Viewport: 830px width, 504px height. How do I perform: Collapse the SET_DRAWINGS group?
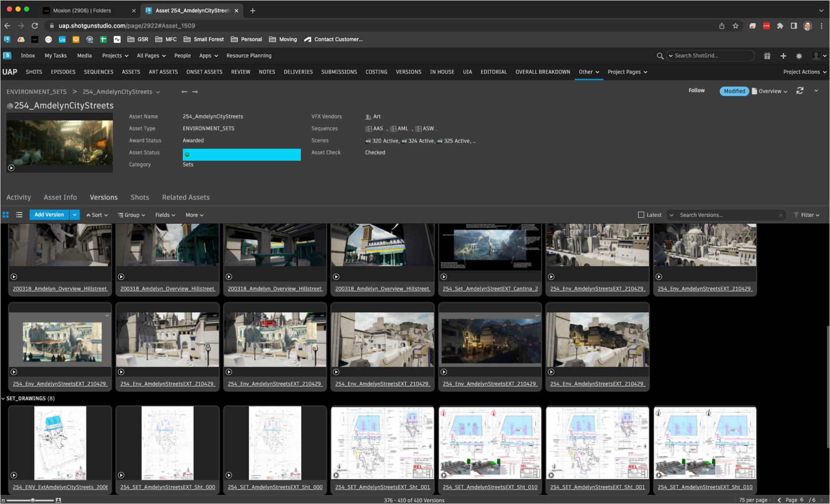(x=3, y=398)
